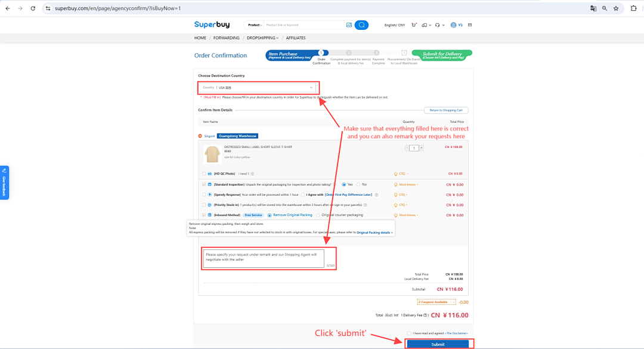Click the Inbound Method service icon
Viewport: 644px width, 349px height.
pyautogui.click(x=209, y=215)
